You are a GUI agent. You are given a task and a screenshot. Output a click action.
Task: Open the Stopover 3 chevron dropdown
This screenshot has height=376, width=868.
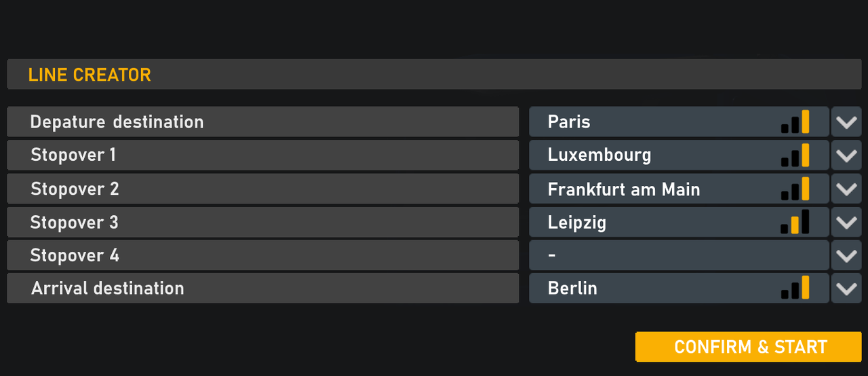pos(846,222)
